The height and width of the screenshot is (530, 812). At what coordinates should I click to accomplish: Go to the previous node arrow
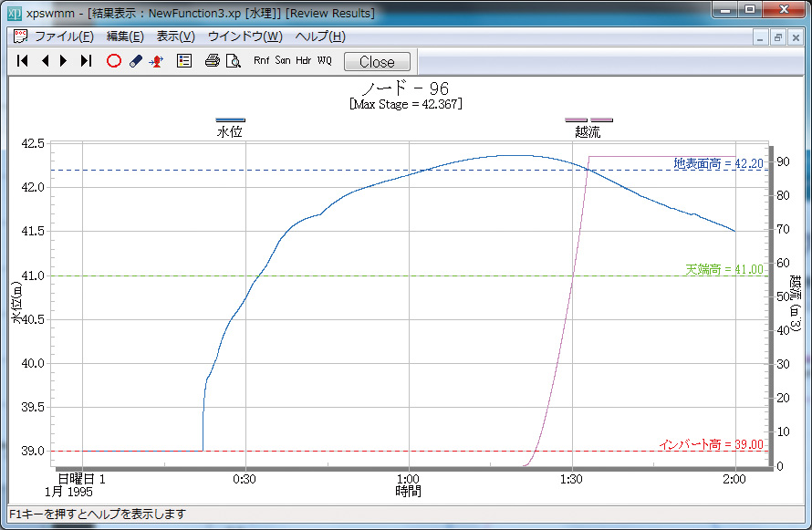(x=45, y=61)
